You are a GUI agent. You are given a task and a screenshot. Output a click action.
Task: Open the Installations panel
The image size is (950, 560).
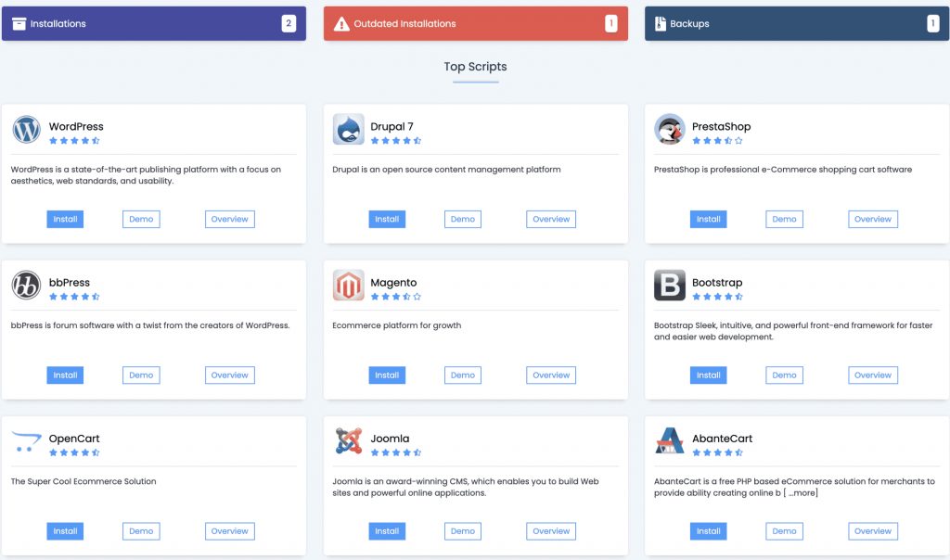click(x=154, y=24)
